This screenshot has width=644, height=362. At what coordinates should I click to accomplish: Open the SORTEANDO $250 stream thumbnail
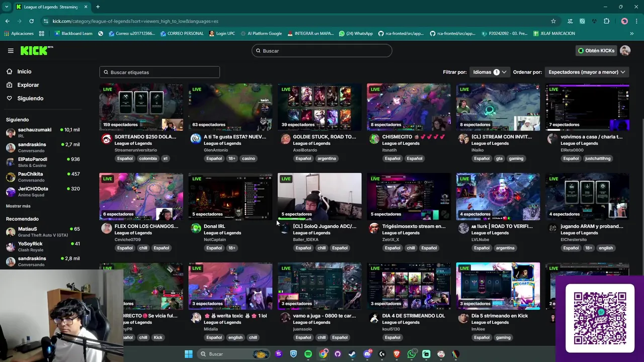click(141, 107)
